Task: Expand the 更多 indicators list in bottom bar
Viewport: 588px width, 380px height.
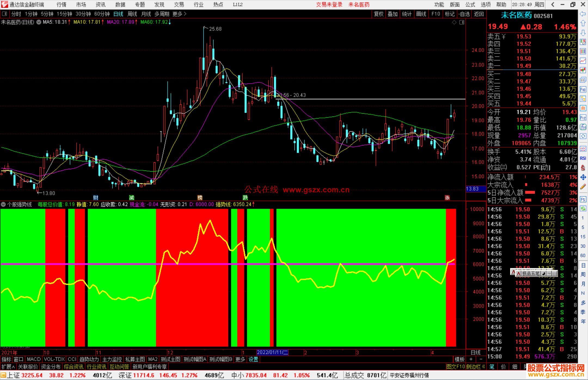Action: pyautogui.click(x=240, y=359)
